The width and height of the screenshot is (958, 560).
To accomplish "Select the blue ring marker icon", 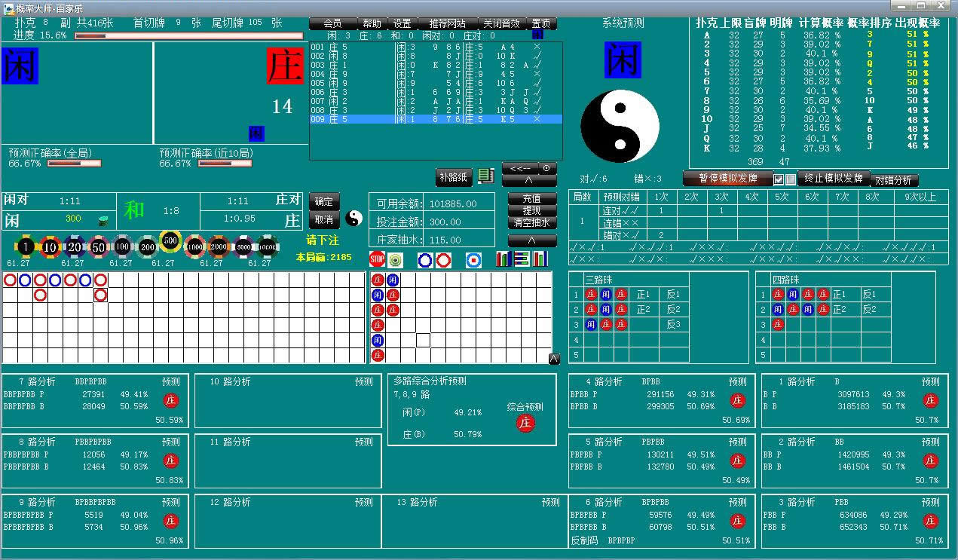I will point(425,260).
